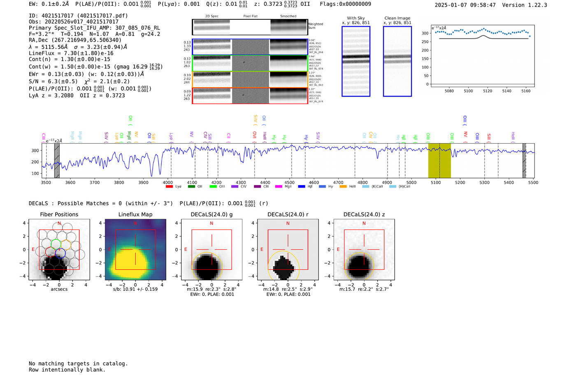Click the dark green OII legend swatch

[191, 187]
